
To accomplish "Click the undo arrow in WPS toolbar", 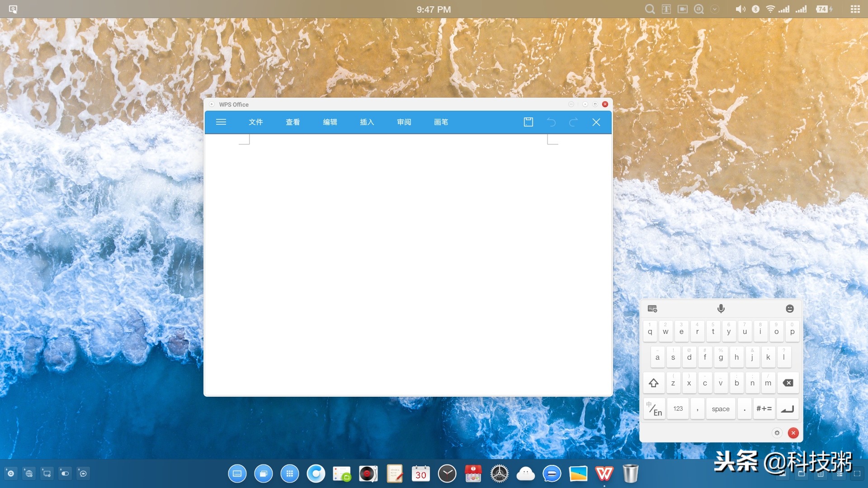I will [551, 122].
